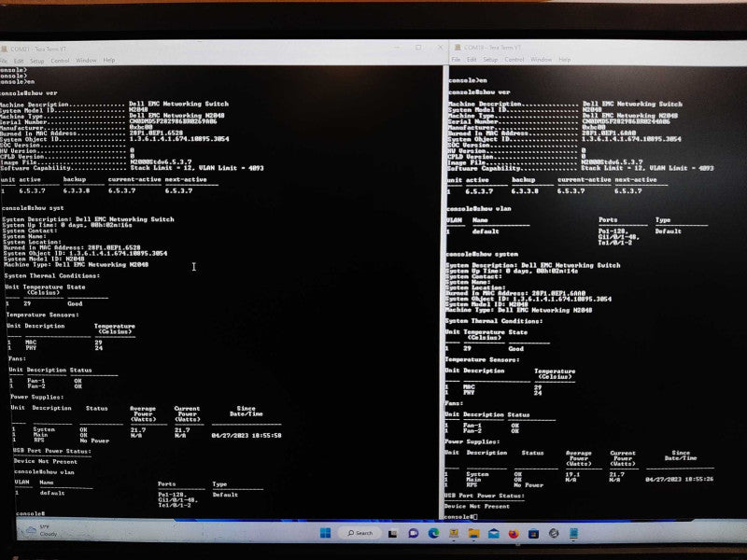The image size is (747, 560).
Task: Open Microsoft Store from the taskbar
Action: tap(533, 534)
